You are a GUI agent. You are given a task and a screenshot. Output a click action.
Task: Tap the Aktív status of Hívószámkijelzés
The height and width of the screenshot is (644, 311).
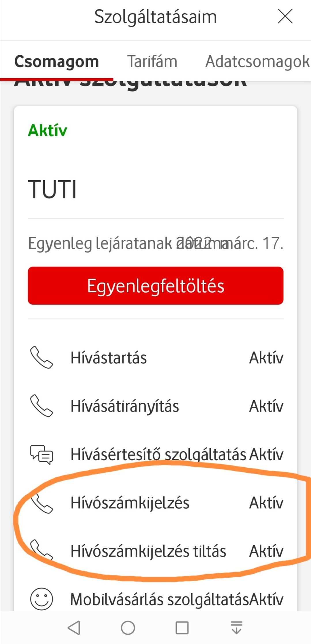pos(266,503)
